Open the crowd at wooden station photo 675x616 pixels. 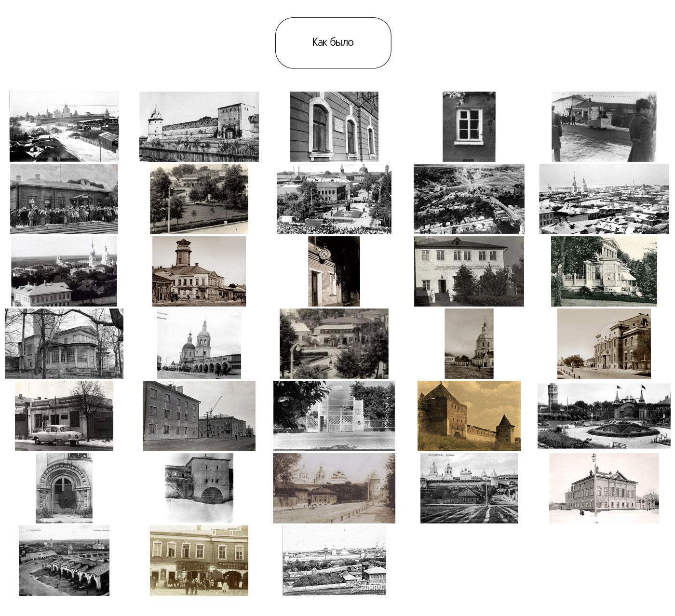coord(64,199)
